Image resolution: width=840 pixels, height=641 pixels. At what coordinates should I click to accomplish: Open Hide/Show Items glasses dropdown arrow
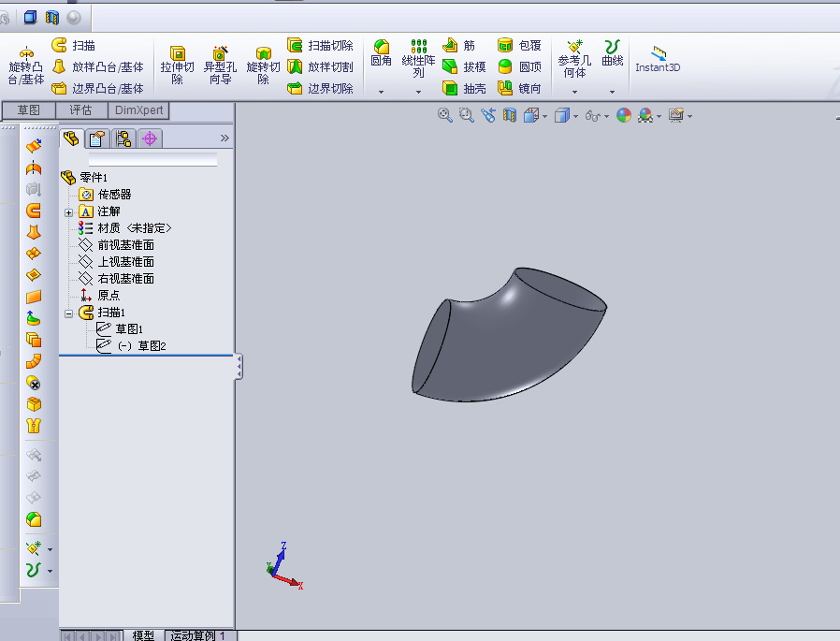click(606, 116)
